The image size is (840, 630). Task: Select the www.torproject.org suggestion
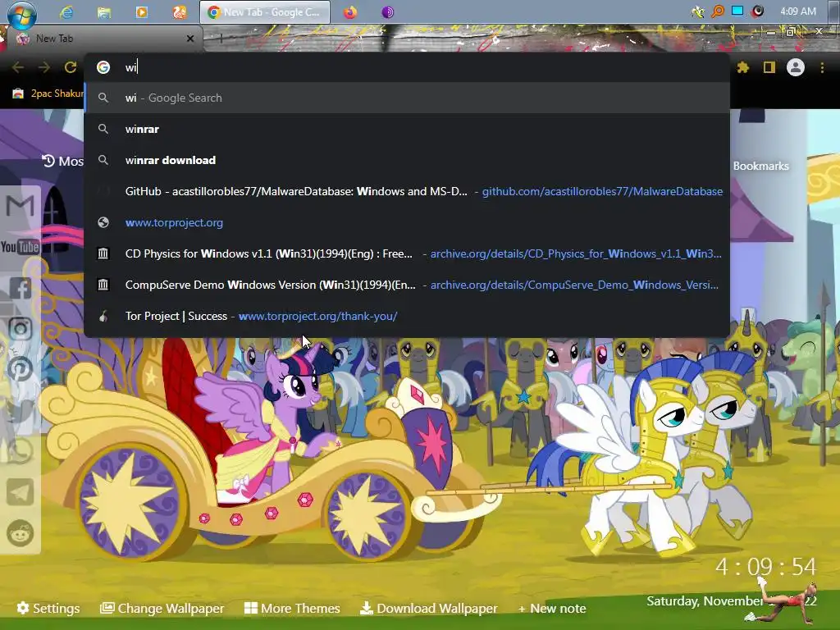407,222
